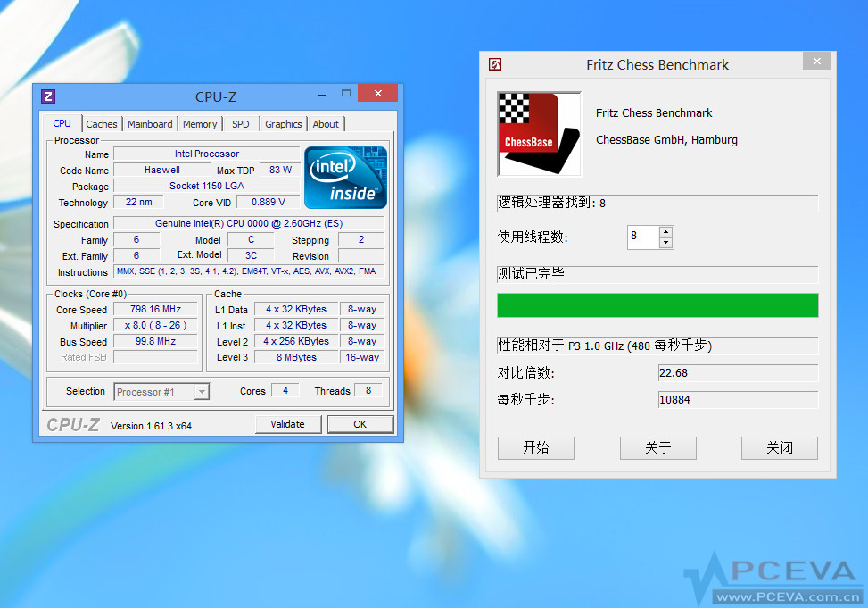Click the 'Version 1.61.3.x64' text
The image size is (868, 608).
pos(151,426)
